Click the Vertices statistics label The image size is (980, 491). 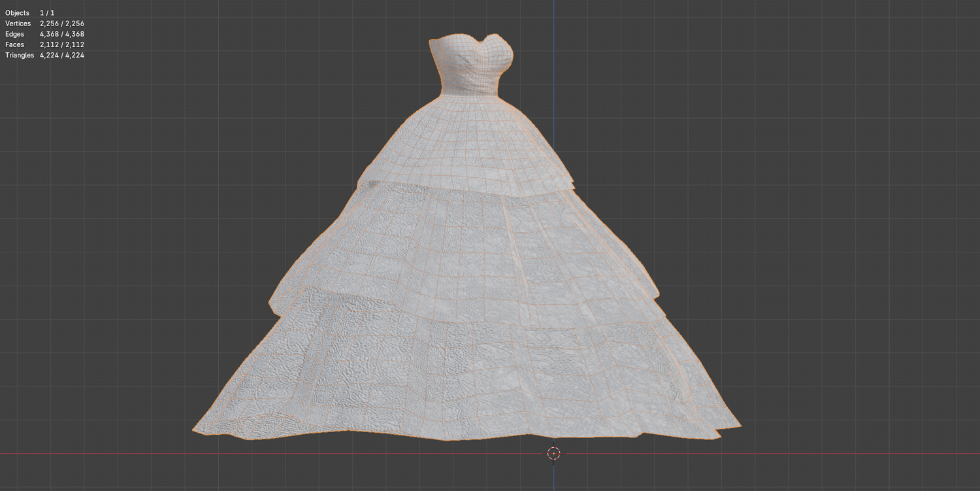(18, 24)
